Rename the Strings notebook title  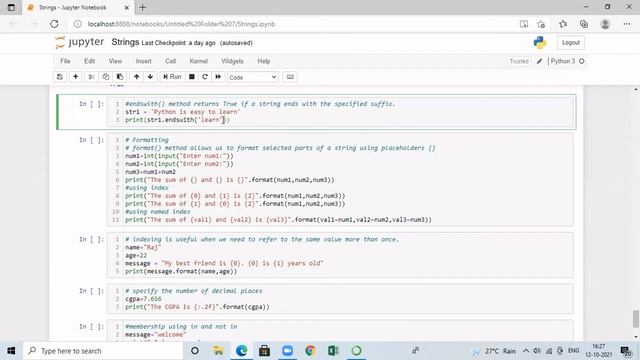(x=125, y=42)
